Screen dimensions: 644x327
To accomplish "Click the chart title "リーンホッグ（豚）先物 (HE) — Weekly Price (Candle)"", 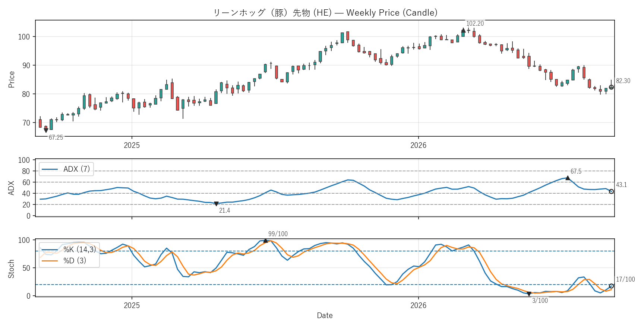I will pos(325,13).
